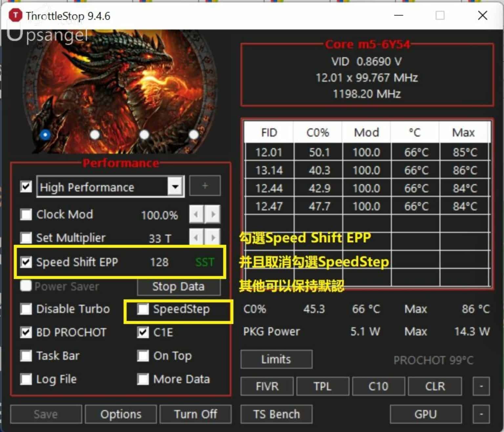Screen dimensions: 504x432
Task: Open ThrottleStop Options
Action: pos(120,414)
